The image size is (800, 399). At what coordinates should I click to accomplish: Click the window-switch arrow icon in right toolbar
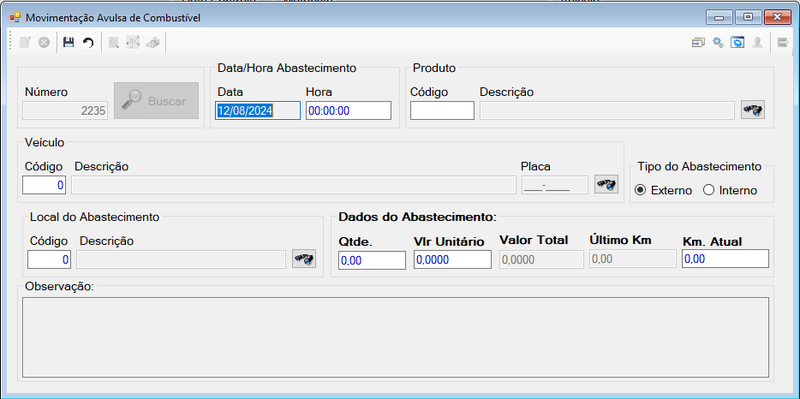click(698, 43)
